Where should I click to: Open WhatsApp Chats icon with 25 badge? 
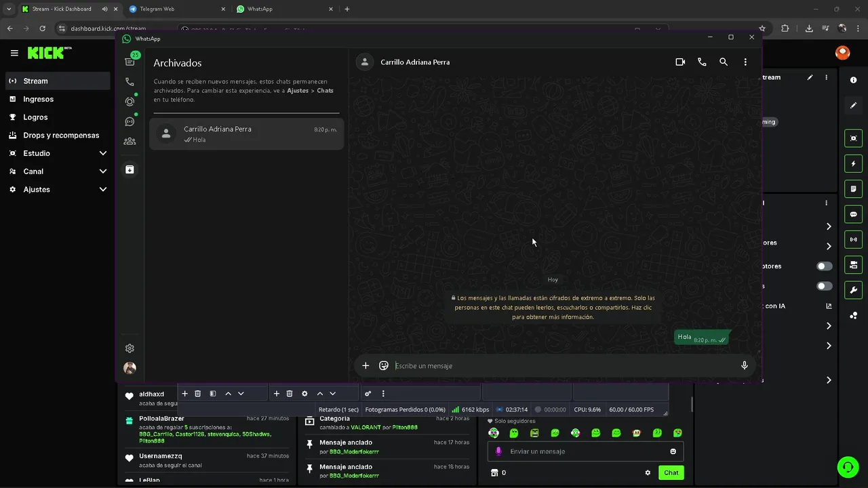[x=130, y=62]
